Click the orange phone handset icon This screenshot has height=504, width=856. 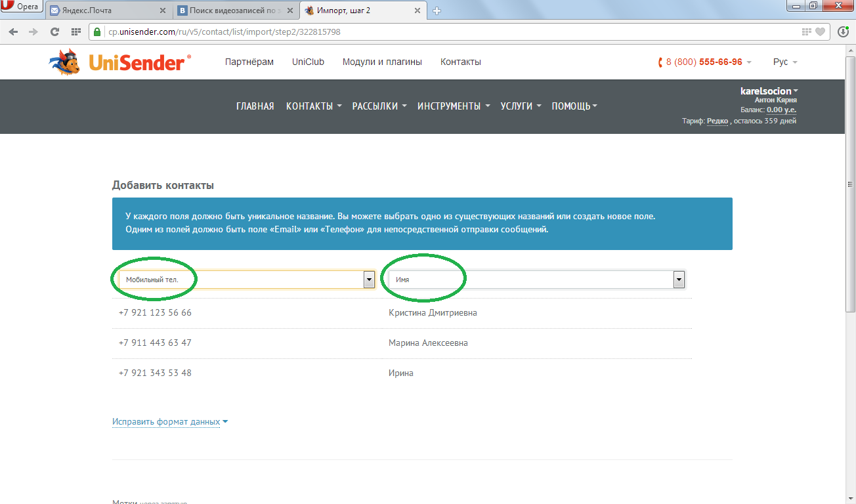(x=660, y=62)
